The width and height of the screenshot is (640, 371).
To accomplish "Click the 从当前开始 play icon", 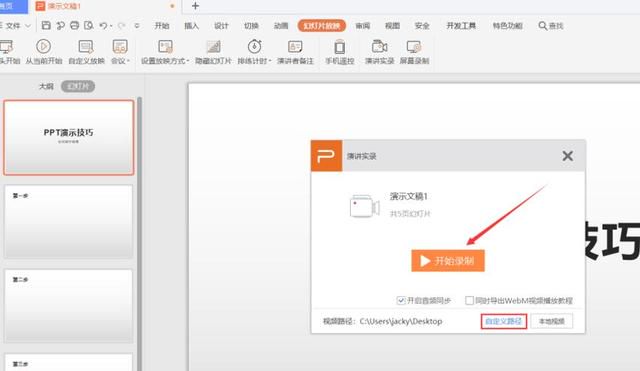I will click(x=43, y=46).
